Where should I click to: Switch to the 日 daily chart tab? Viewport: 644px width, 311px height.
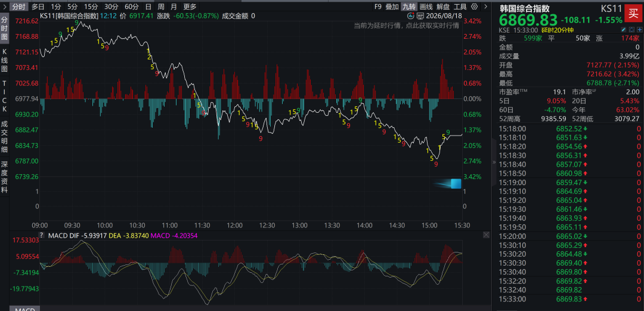point(148,7)
